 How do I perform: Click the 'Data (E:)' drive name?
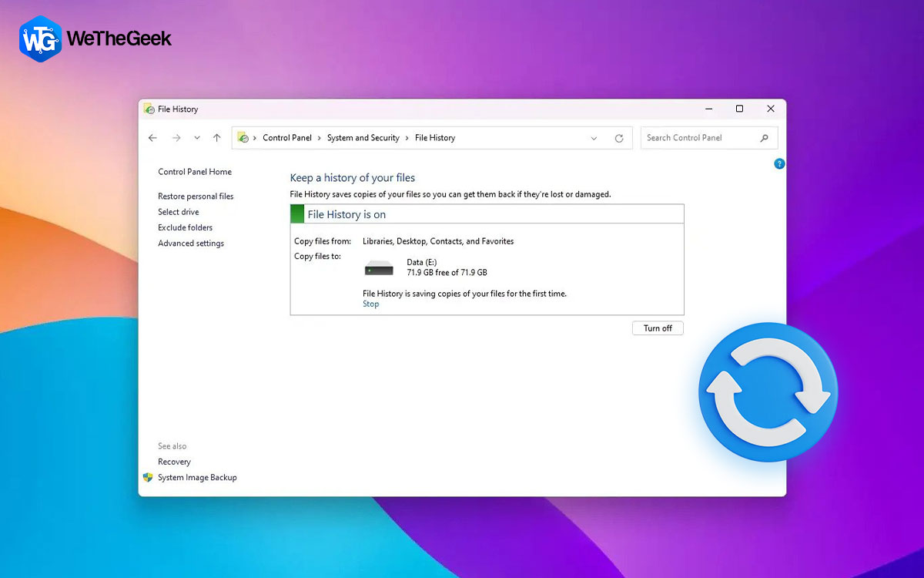423,263
